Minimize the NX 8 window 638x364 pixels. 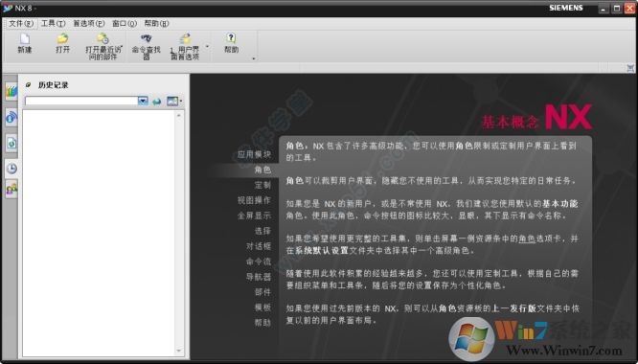(x=604, y=8)
